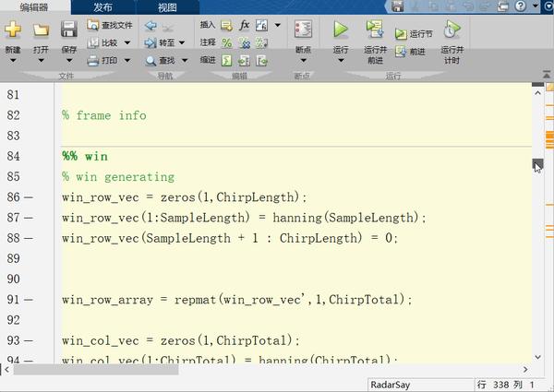The height and width of the screenshot is (392, 554).
Task: Toggle breakpoint on line 93
Action: (x=29, y=341)
